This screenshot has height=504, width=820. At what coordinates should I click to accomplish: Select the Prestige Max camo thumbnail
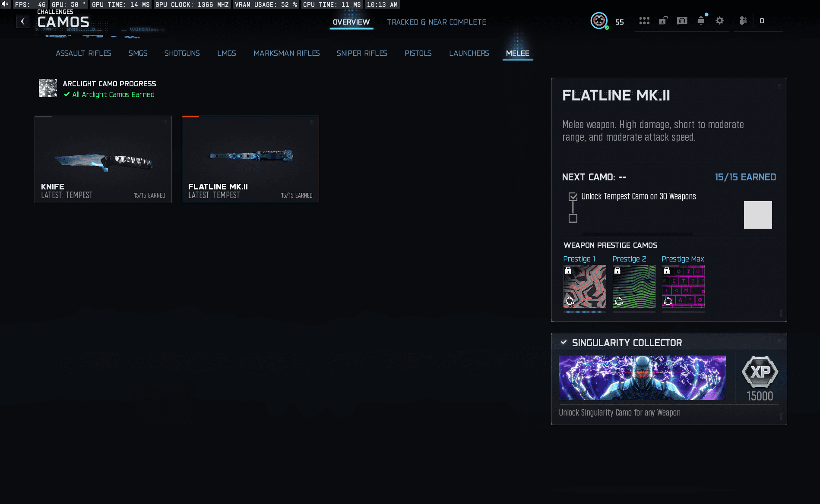click(683, 286)
